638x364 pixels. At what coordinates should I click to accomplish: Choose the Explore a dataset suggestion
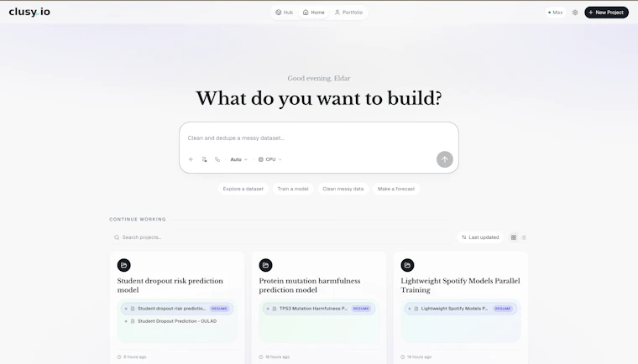pyautogui.click(x=243, y=189)
